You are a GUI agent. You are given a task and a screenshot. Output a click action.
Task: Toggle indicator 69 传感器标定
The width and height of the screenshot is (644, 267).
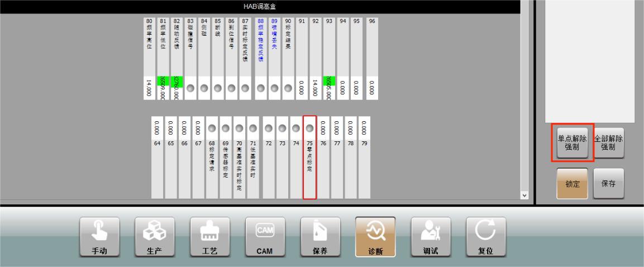pyautogui.click(x=226, y=128)
